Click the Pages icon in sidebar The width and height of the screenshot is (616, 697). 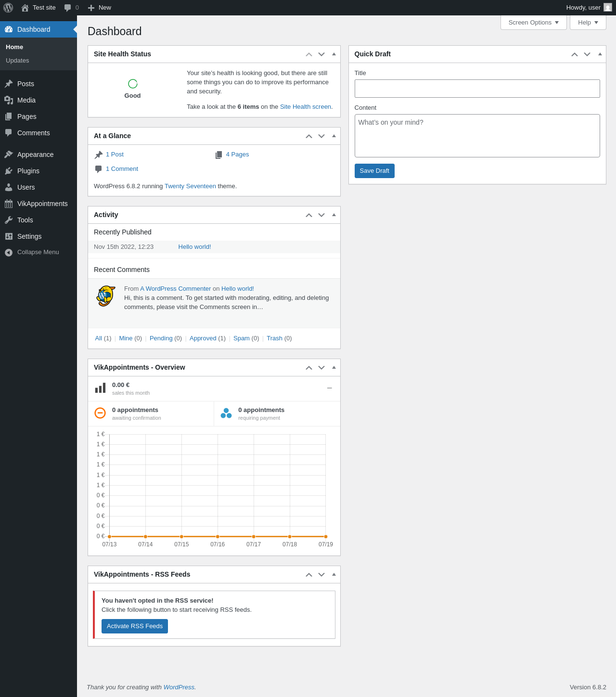click(9, 116)
